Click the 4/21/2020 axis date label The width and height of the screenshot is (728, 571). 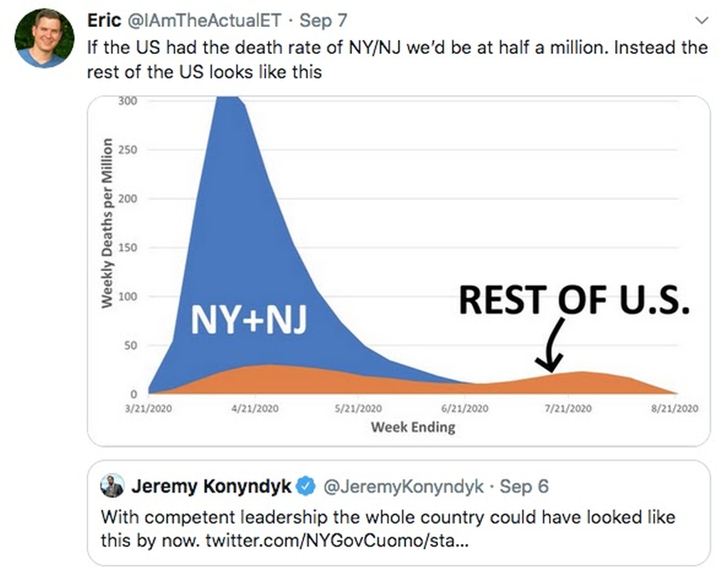tap(254, 408)
